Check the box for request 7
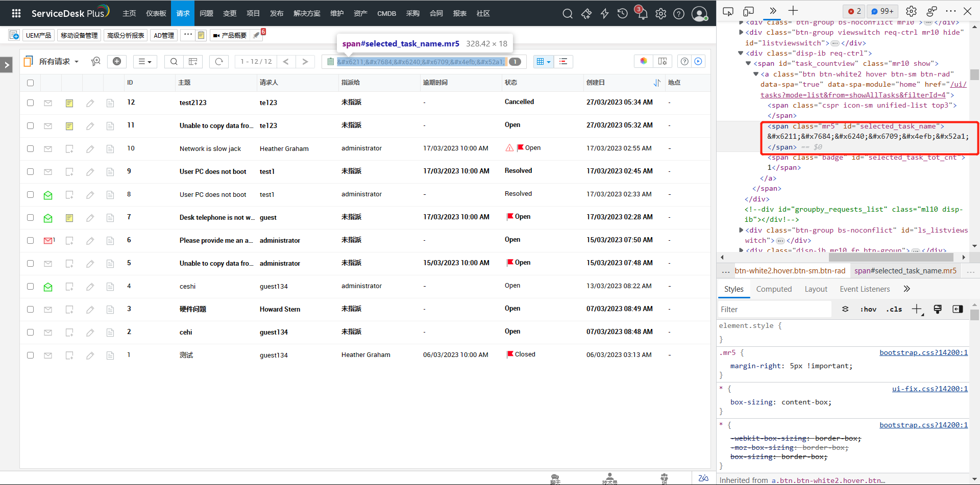This screenshot has height=485, width=980. click(x=30, y=217)
